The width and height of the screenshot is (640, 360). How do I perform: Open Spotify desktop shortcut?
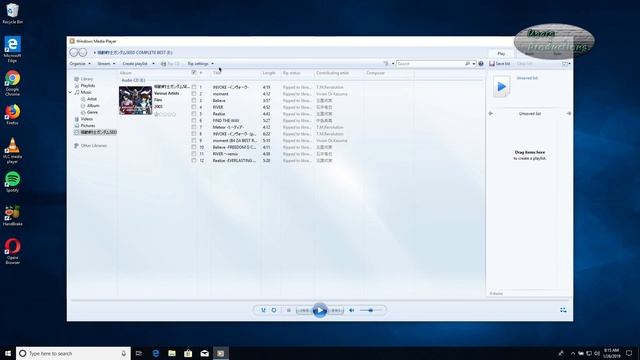coord(13,182)
